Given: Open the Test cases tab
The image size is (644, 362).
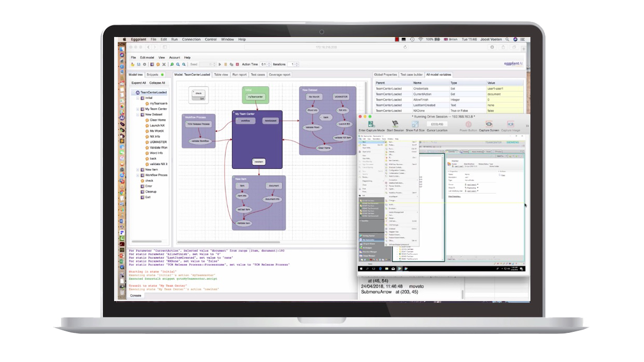Looking at the screenshot, I should tap(258, 74).
